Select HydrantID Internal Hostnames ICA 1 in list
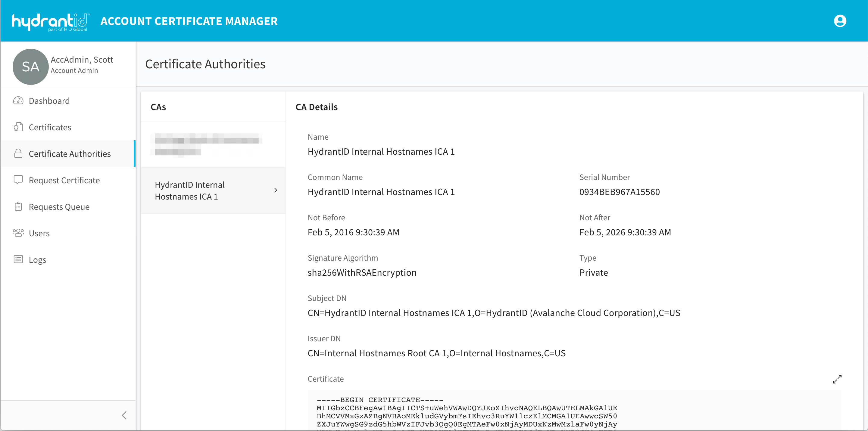This screenshot has width=868, height=431. pyautogui.click(x=213, y=191)
